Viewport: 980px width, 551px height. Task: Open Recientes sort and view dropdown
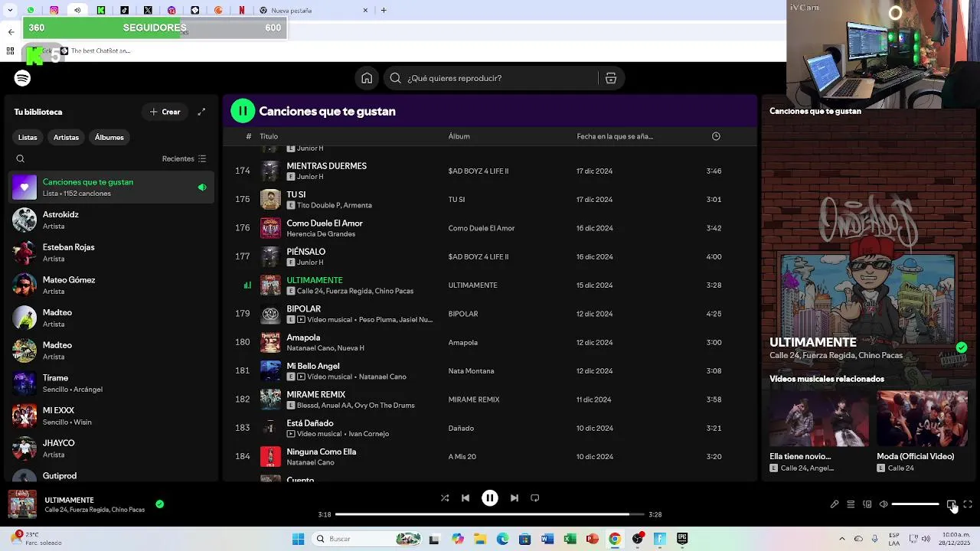(184, 159)
